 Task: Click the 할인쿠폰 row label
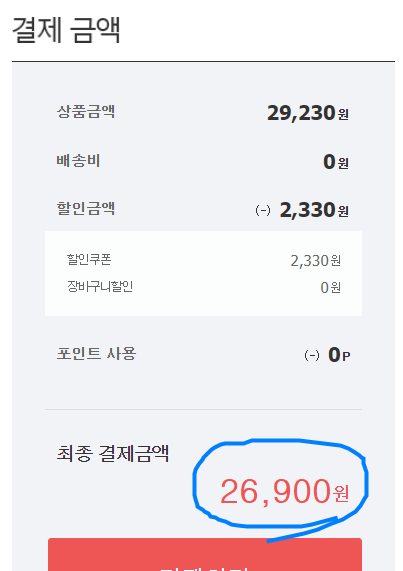click(89, 259)
